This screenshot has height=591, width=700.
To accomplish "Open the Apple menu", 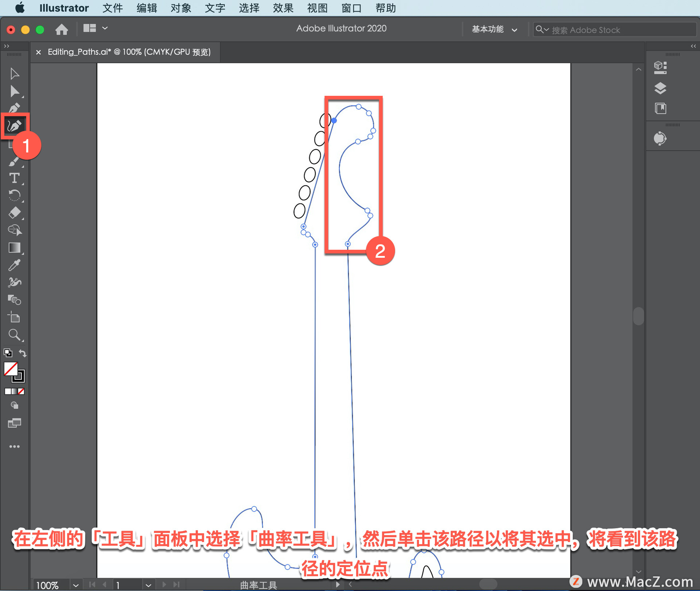I will point(20,8).
